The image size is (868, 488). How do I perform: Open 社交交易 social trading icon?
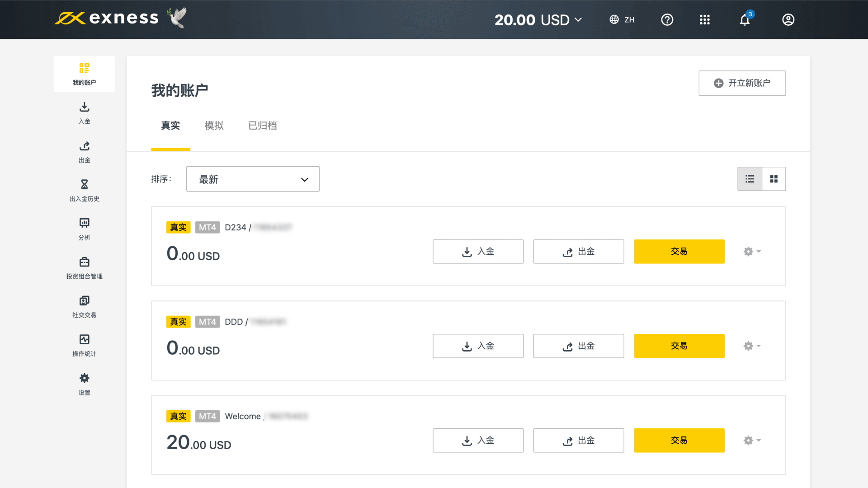pos(84,301)
